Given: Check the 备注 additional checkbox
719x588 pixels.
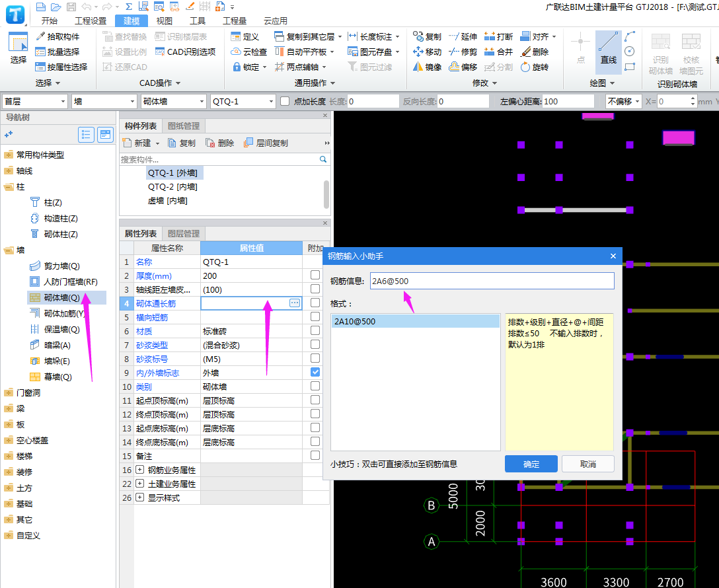Looking at the screenshot, I should 315,455.
